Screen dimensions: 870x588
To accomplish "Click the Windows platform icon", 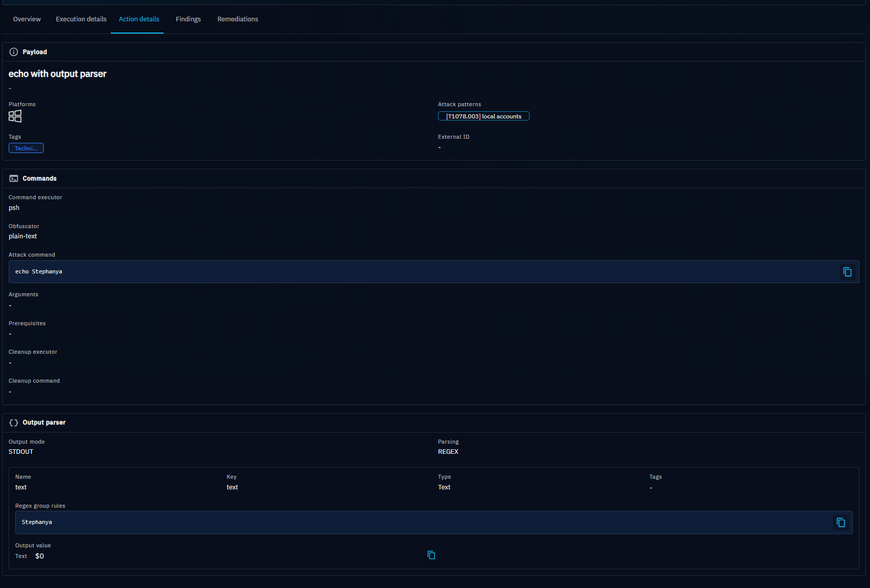I will point(15,116).
